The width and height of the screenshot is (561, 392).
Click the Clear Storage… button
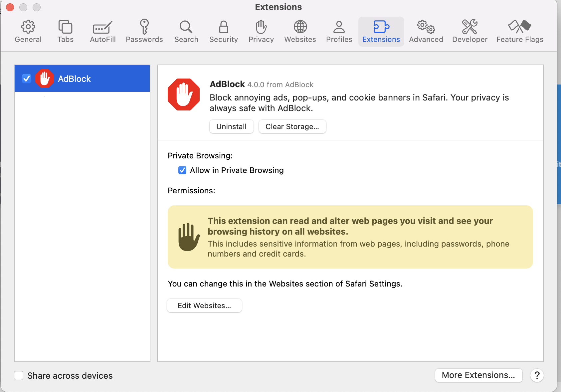tap(292, 126)
